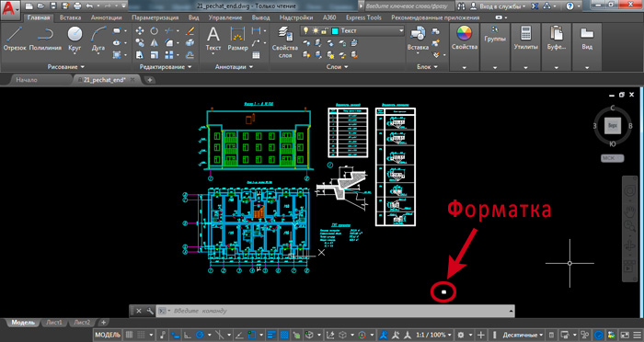The width and height of the screenshot is (644, 342).
Task: Click the Erase tool icon
Action: point(190,30)
